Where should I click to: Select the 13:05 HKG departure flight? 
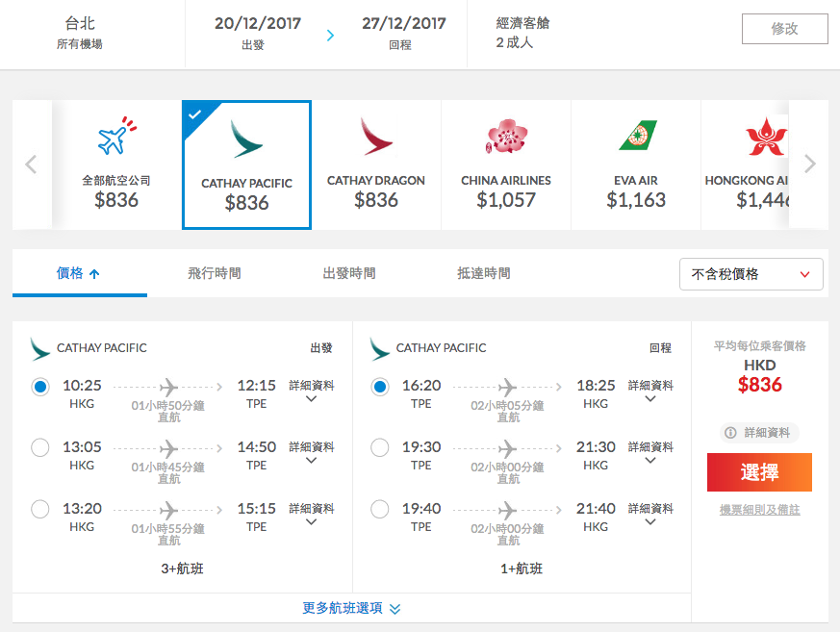pyautogui.click(x=40, y=447)
